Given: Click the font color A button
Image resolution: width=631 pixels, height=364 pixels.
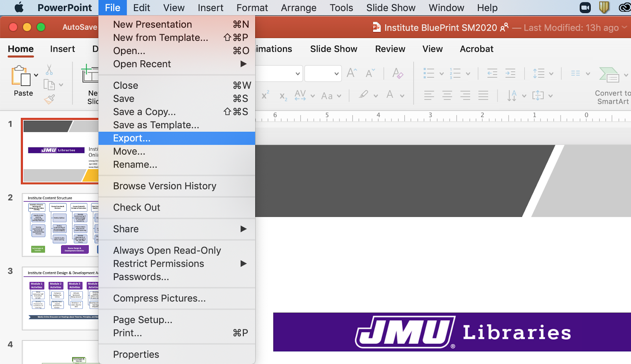Looking at the screenshot, I should [390, 95].
